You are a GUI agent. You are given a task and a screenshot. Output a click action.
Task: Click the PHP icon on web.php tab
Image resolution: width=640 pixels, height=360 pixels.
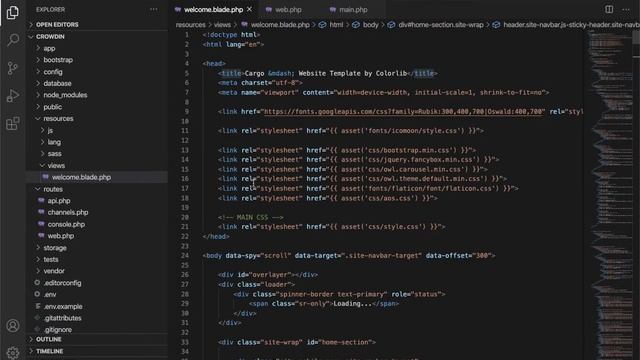pos(268,9)
